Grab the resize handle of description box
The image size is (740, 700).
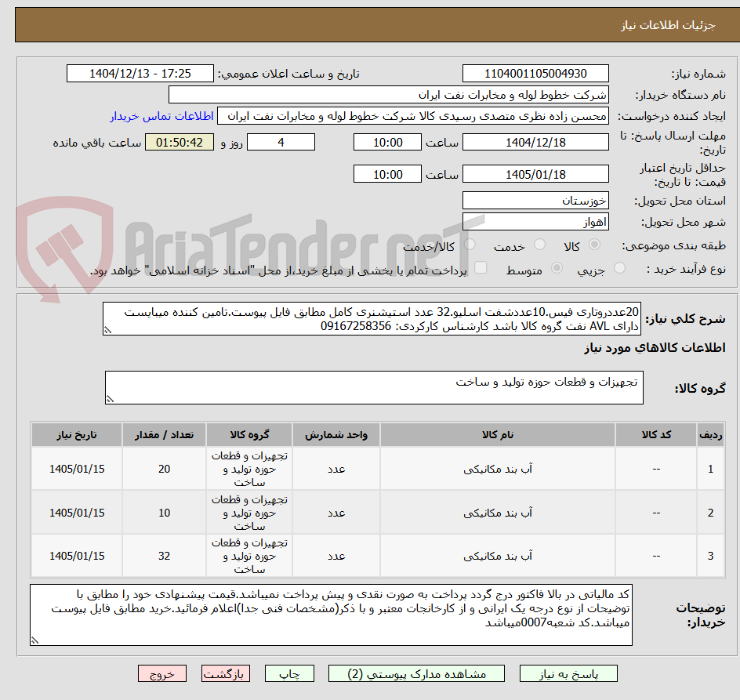[107, 331]
